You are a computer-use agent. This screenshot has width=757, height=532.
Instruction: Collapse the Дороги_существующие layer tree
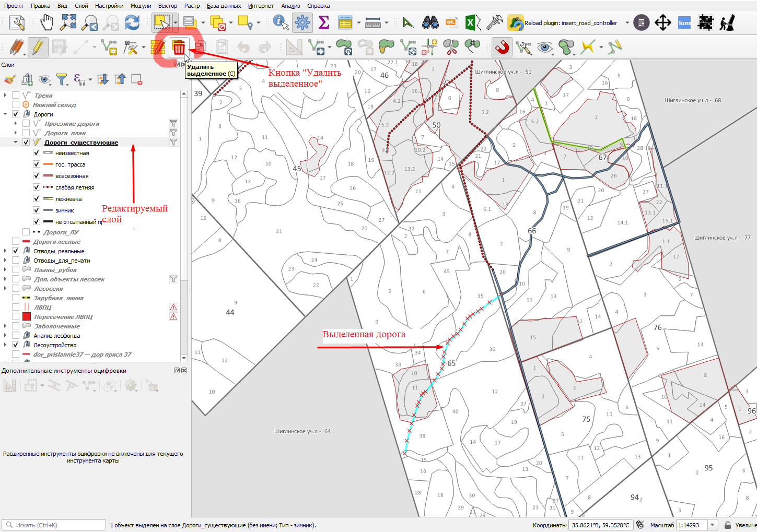16,142
